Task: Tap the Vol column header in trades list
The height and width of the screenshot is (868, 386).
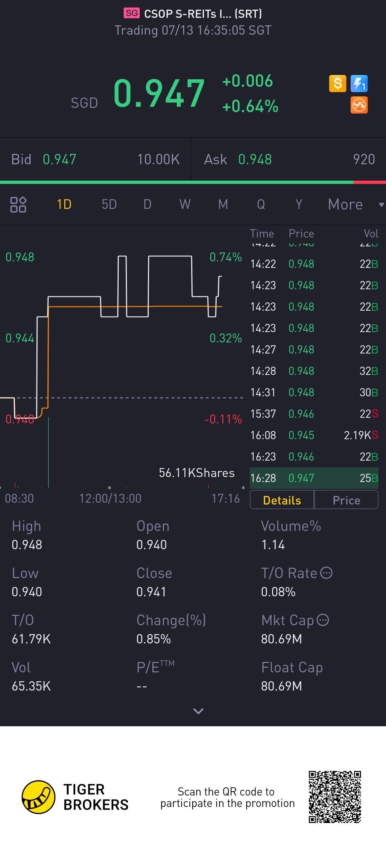Action: pos(371,234)
